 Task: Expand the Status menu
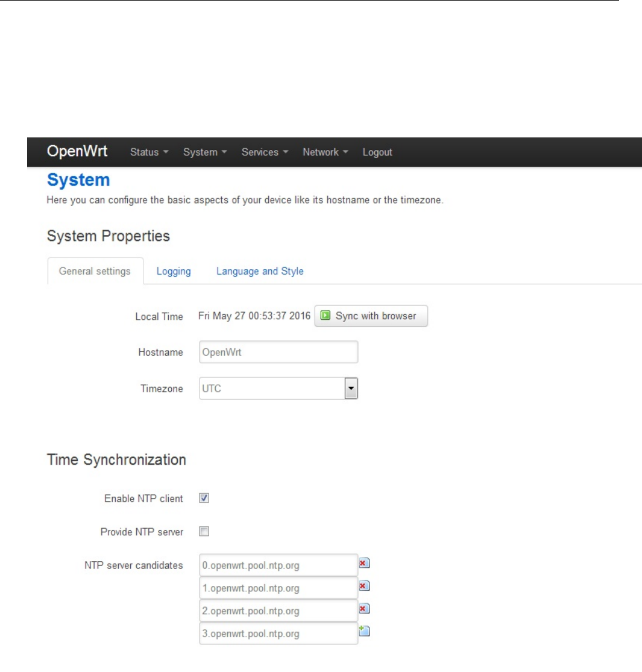pyautogui.click(x=149, y=152)
